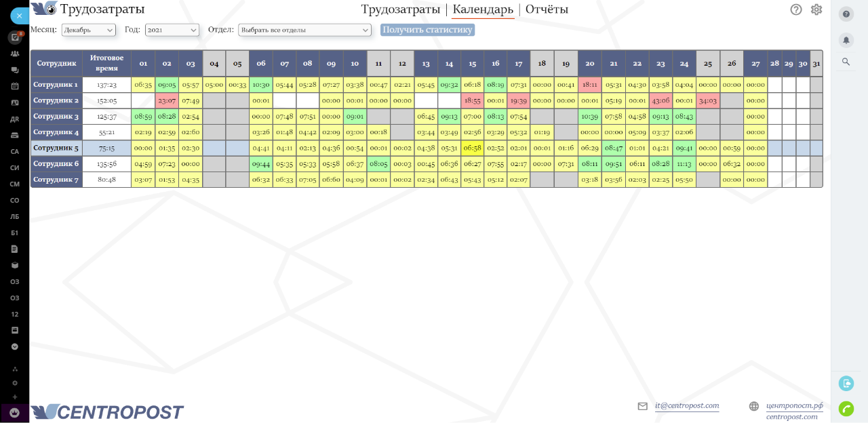Open the СМ sidebar item
This screenshot has width=868, height=423.
(x=15, y=184)
